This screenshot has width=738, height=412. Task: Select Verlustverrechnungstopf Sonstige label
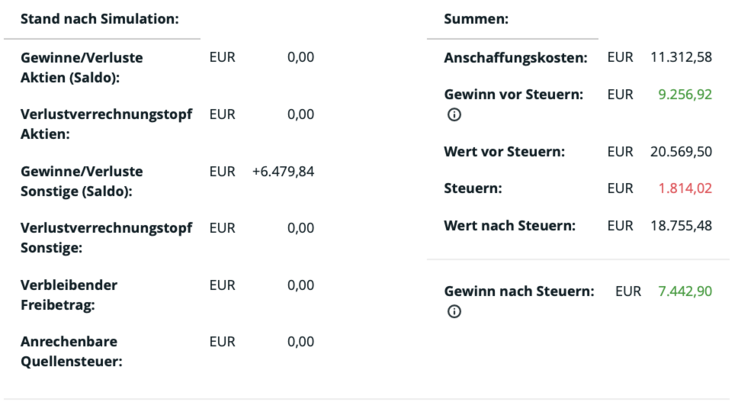106,237
